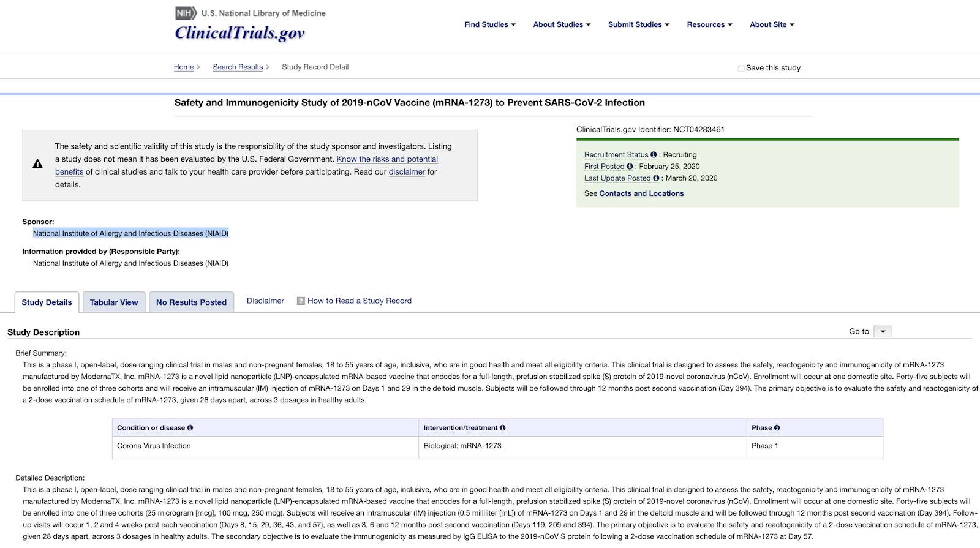Screen dimensions: 980x548
Task: Click the Phase column header link
Action: tap(762, 428)
